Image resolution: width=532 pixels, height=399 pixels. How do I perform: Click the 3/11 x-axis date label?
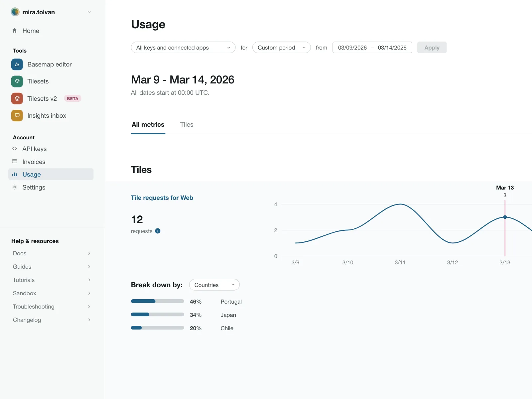click(x=400, y=263)
